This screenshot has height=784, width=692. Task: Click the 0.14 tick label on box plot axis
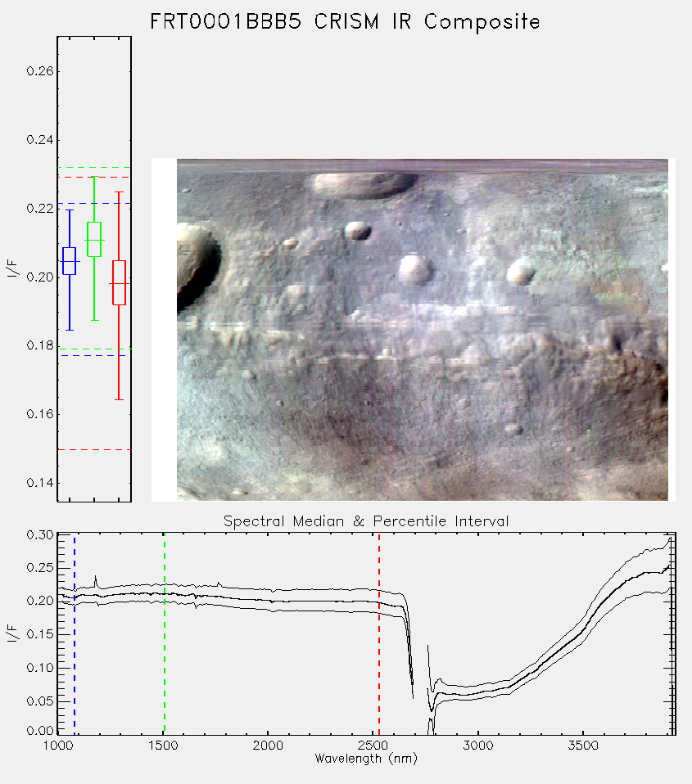click(x=40, y=483)
